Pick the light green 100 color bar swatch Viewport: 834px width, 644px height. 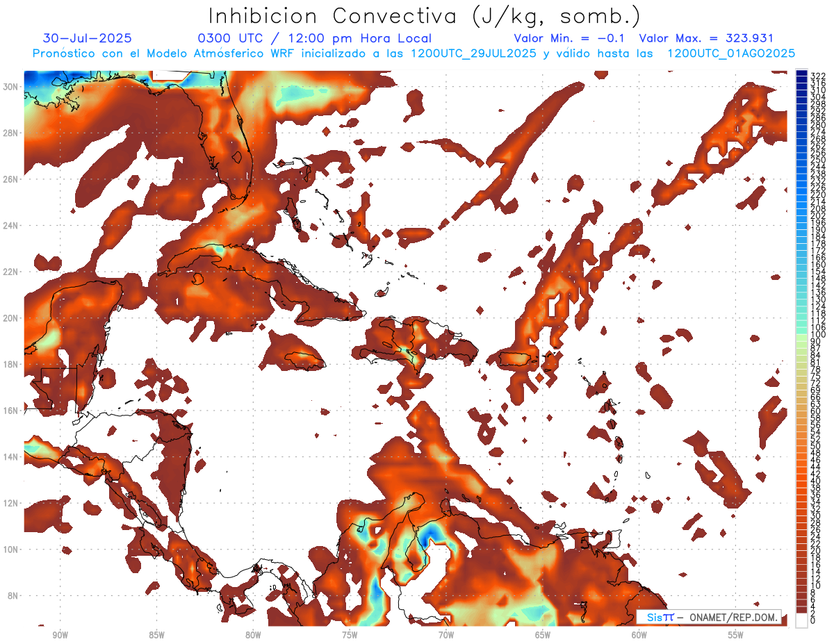(x=802, y=336)
